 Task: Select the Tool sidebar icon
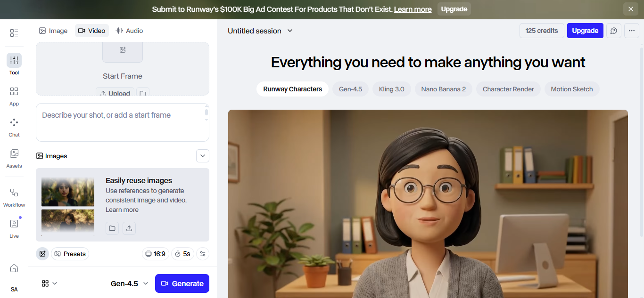14,64
